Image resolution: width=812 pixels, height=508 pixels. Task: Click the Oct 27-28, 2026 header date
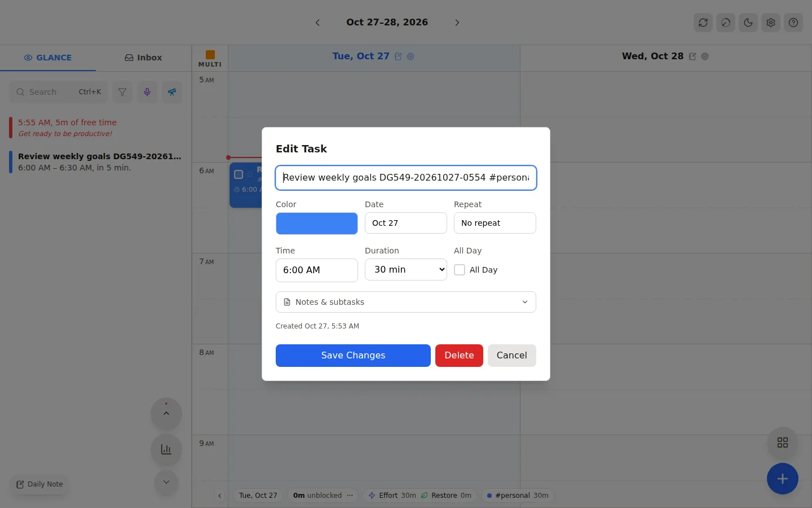pyautogui.click(x=387, y=23)
